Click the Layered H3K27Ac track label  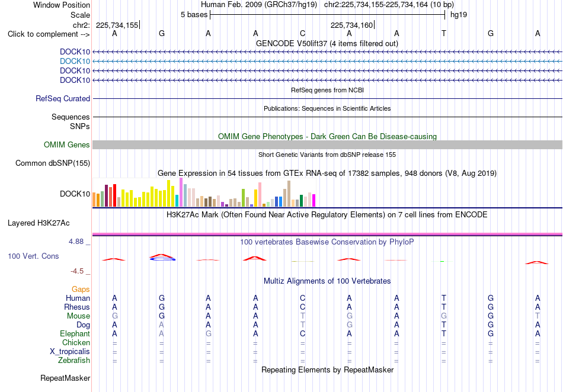(39, 223)
